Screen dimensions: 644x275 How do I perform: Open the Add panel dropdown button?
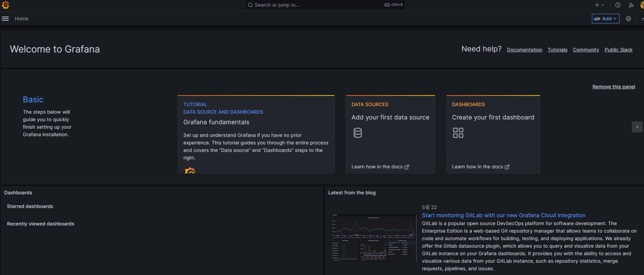pyautogui.click(x=605, y=19)
